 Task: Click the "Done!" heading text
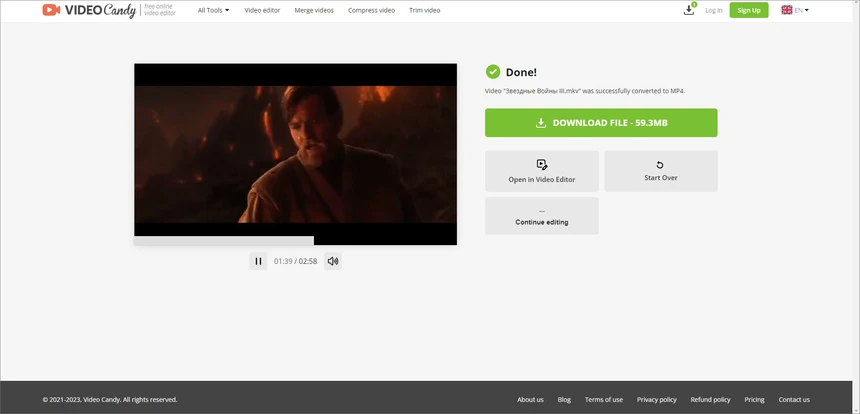(x=521, y=72)
